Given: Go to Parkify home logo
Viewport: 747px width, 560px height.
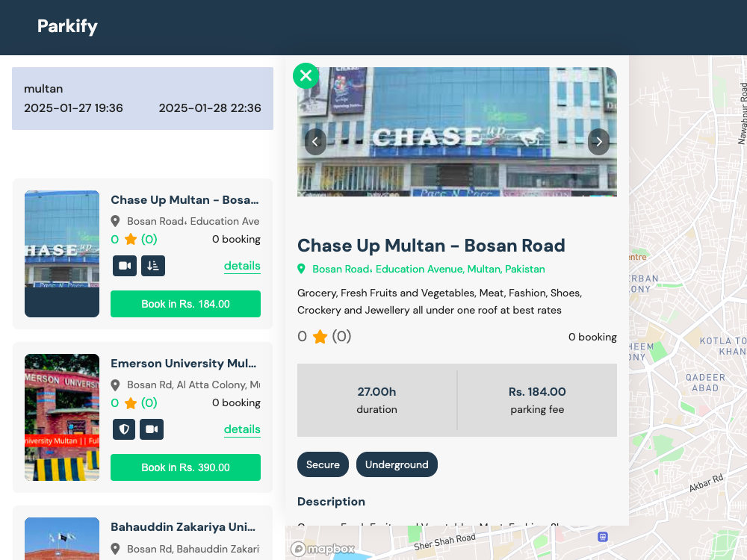Looking at the screenshot, I should coord(67,26).
